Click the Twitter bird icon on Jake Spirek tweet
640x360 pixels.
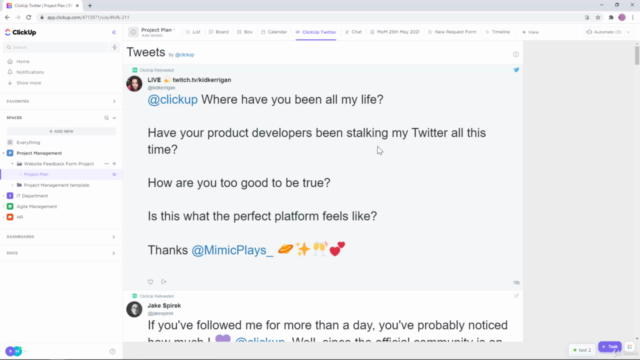516,296
